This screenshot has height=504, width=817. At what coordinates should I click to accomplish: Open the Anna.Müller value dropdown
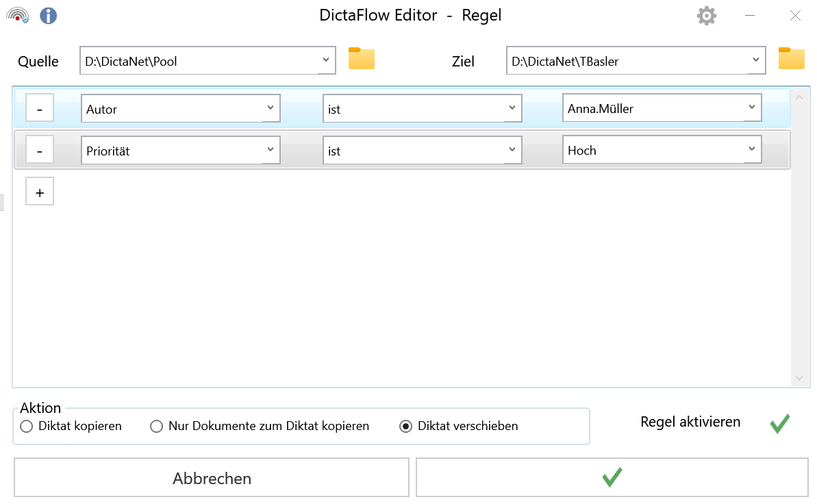752,108
